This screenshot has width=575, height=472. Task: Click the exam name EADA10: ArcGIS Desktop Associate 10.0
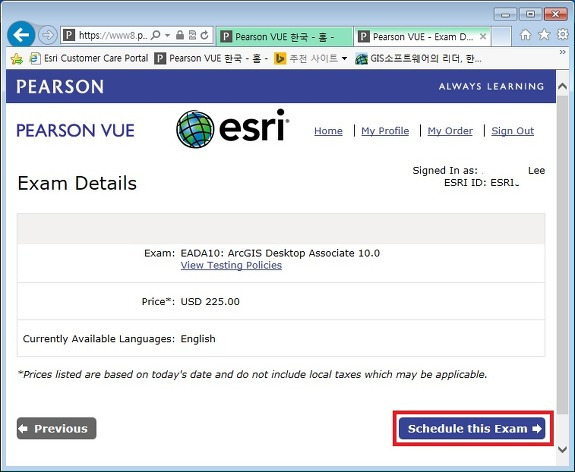pos(280,253)
